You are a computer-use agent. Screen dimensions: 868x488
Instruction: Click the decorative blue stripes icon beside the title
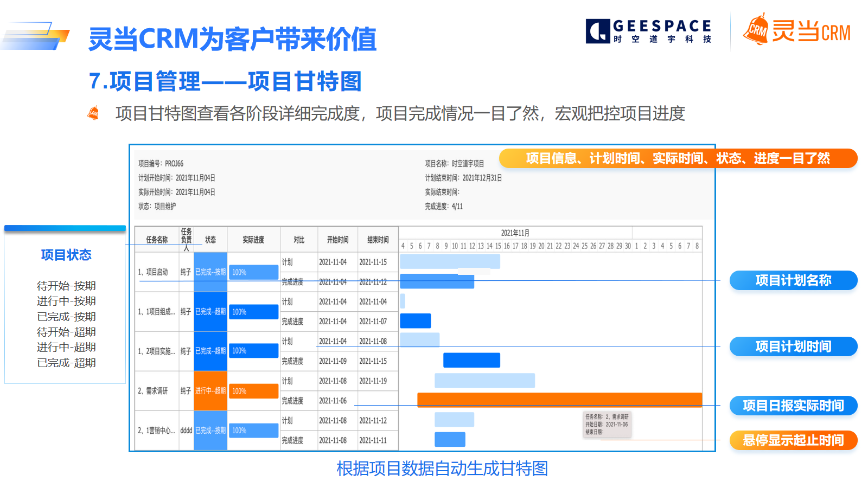point(36,36)
